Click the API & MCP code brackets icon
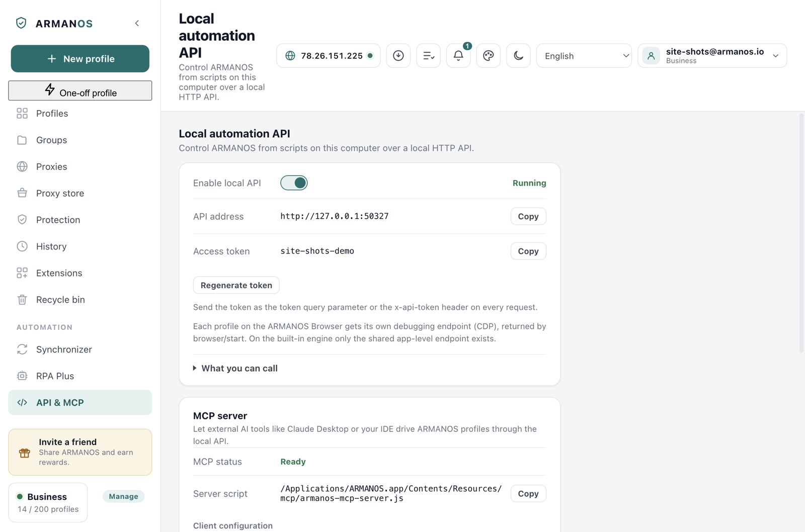The width and height of the screenshot is (805, 532). [x=22, y=402]
